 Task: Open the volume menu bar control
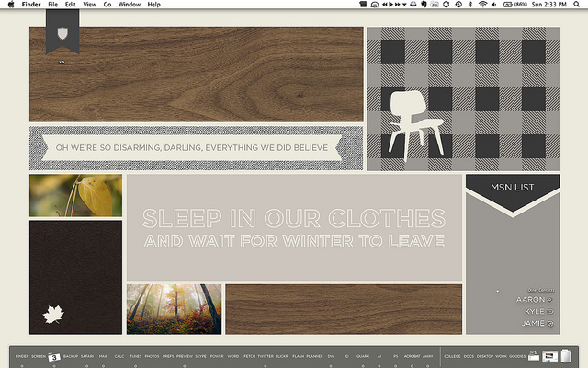coord(494,4)
